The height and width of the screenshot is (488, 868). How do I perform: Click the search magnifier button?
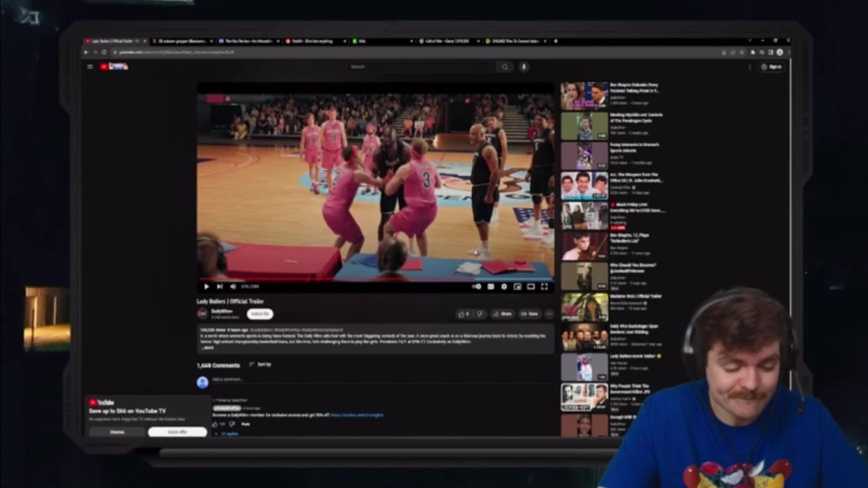(x=505, y=66)
